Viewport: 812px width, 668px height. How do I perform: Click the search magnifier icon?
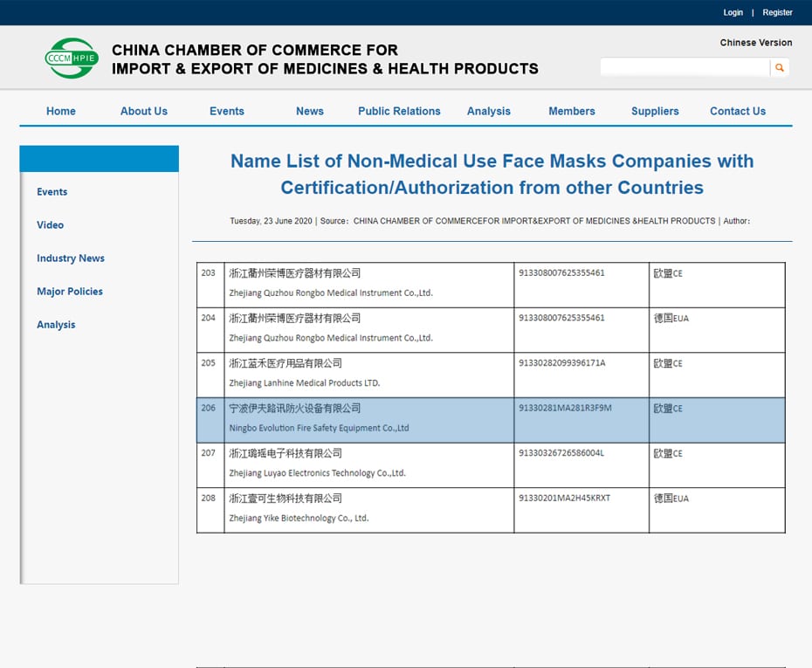[780, 67]
